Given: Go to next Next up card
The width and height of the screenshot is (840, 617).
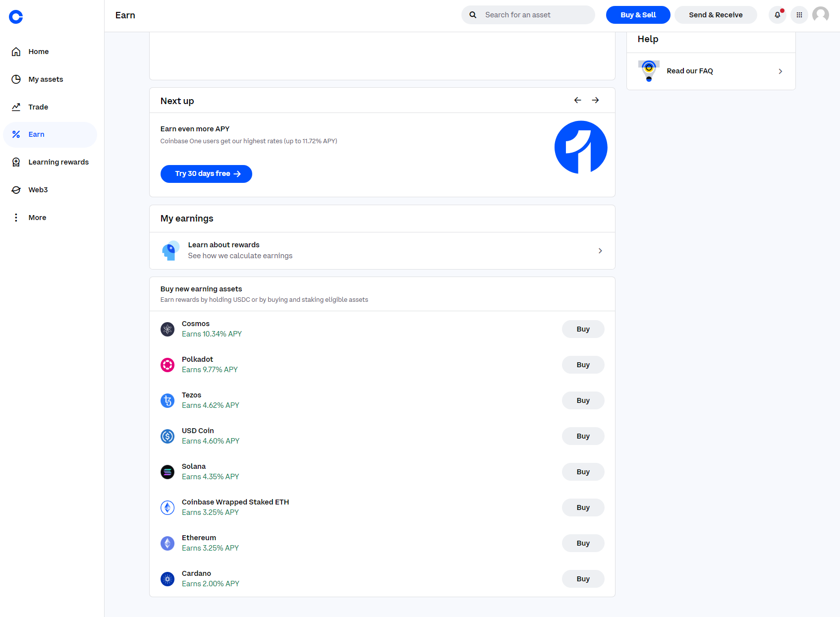Looking at the screenshot, I should point(595,100).
